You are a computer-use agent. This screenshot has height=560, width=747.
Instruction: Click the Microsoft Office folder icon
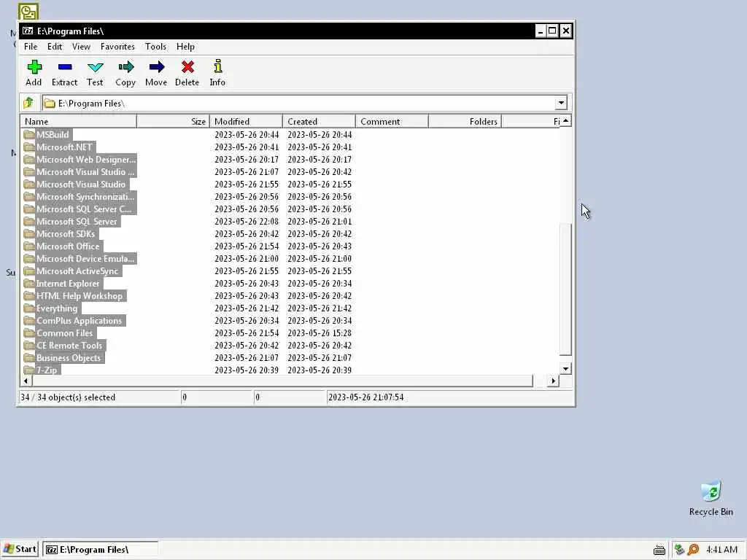(29, 246)
